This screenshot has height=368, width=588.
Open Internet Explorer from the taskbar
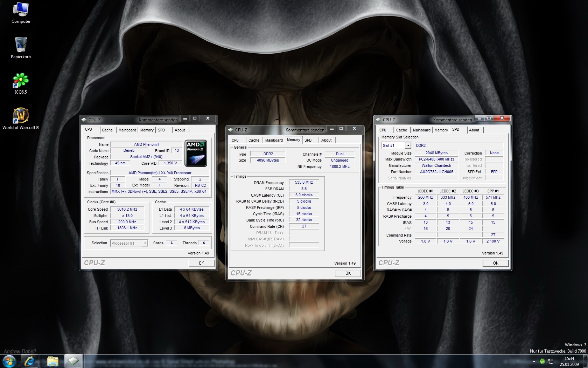[x=30, y=361]
